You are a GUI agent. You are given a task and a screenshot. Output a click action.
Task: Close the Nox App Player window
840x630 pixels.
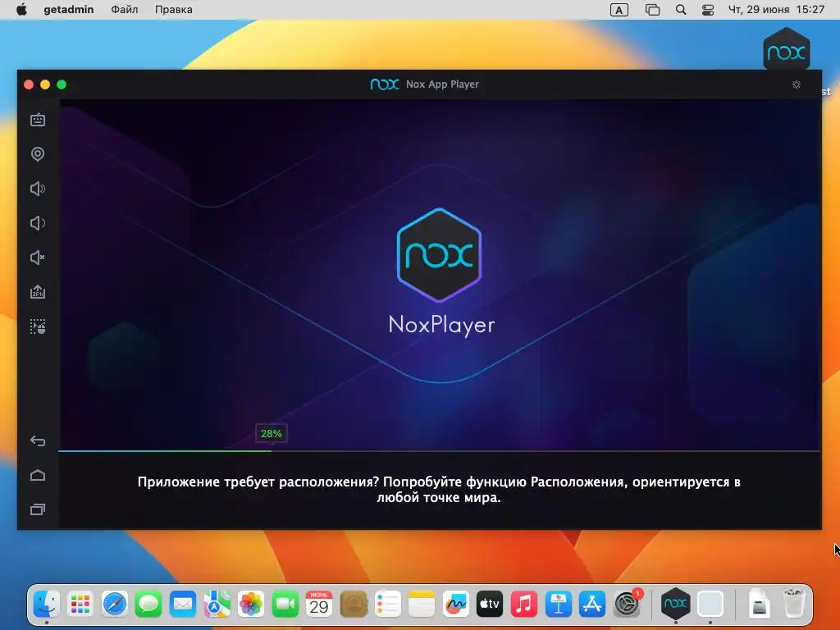tap(29, 84)
